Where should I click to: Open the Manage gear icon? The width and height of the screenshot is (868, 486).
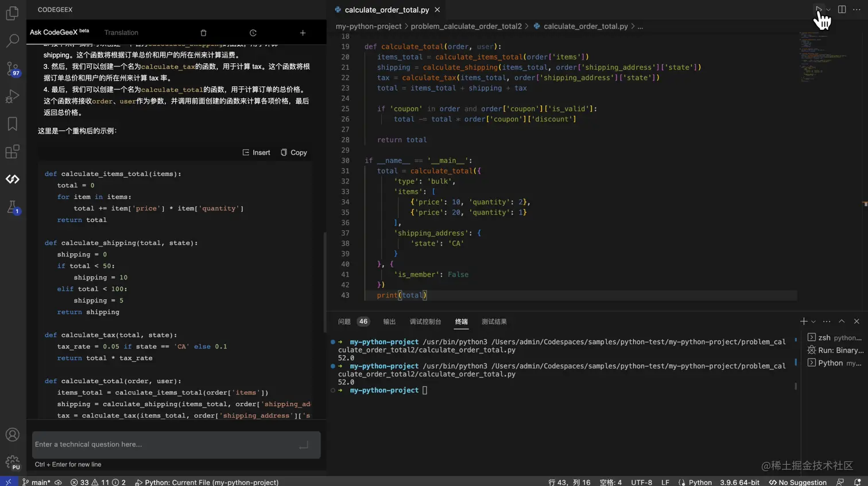point(12,462)
